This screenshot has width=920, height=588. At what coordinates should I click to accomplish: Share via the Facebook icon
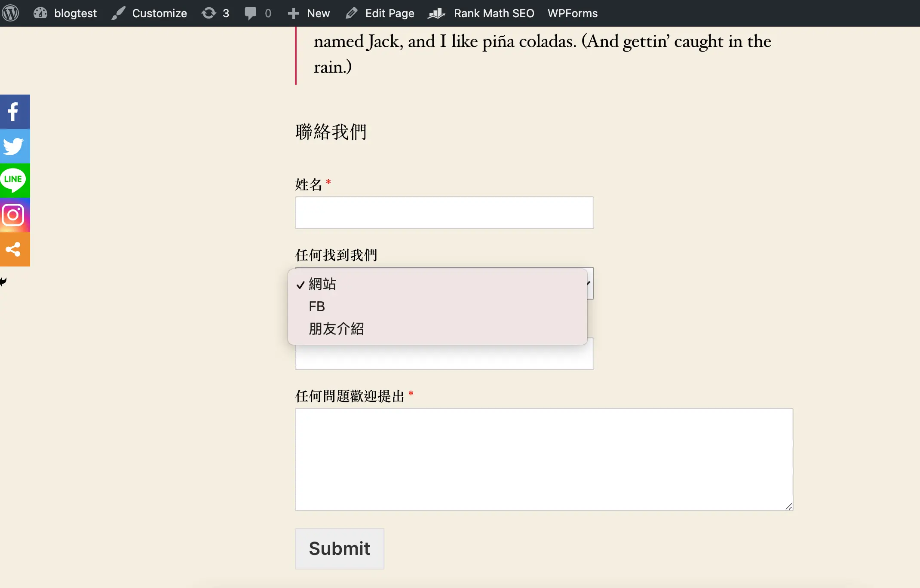pos(15,112)
